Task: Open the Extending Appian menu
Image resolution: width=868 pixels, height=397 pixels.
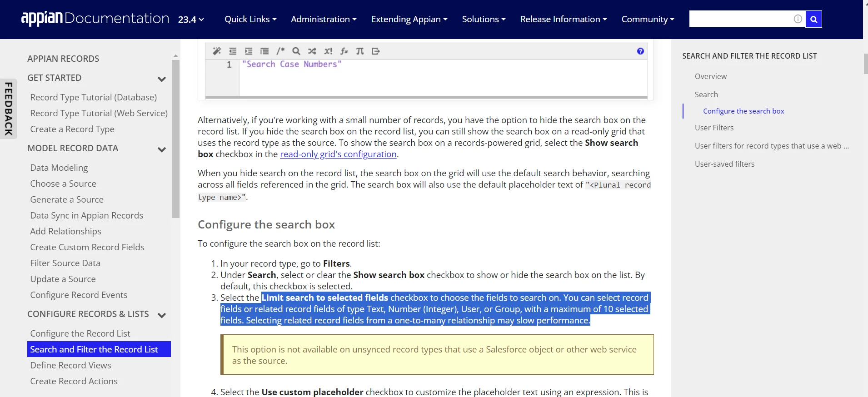Action: point(409,19)
